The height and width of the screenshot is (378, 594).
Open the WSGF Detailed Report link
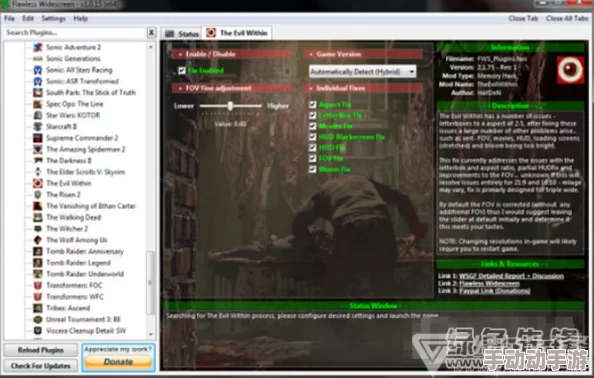511,276
